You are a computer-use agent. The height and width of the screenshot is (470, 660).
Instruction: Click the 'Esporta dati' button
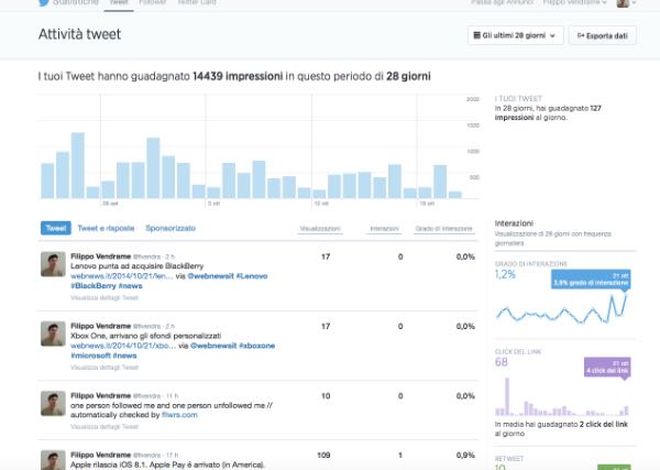pos(602,36)
